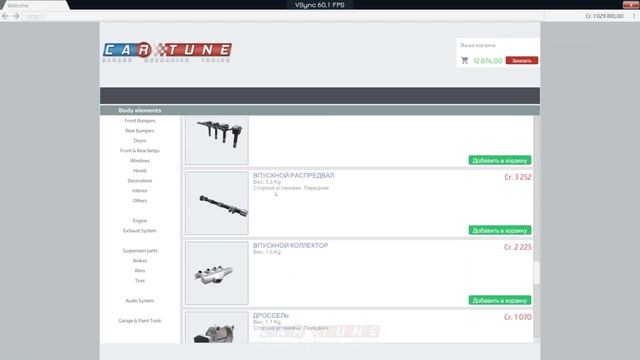The width and height of the screenshot is (640, 360).
Task: Open the Engine category
Action: [140, 221]
